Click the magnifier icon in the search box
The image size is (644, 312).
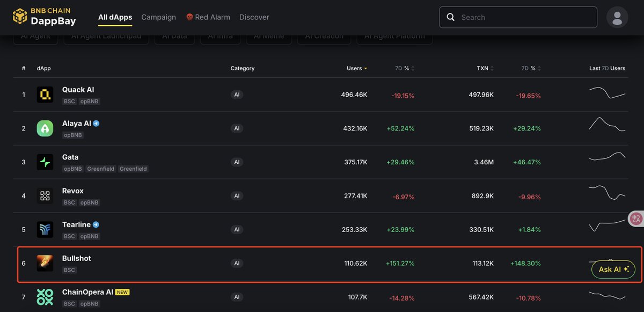(451, 17)
